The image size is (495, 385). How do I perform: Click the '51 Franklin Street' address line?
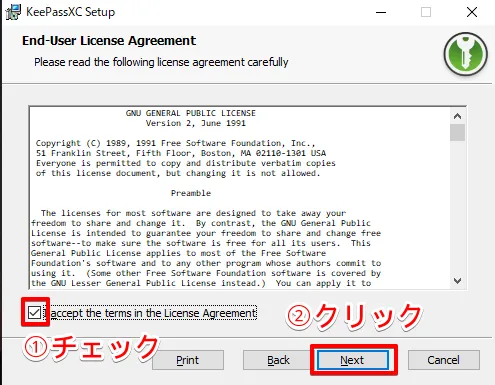pyautogui.click(x=181, y=153)
